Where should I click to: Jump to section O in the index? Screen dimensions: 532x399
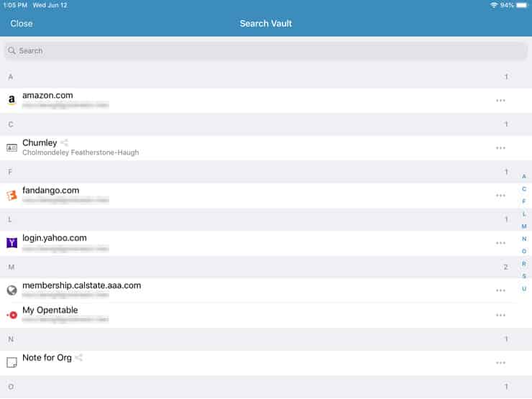pyautogui.click(x=524, y=252)
